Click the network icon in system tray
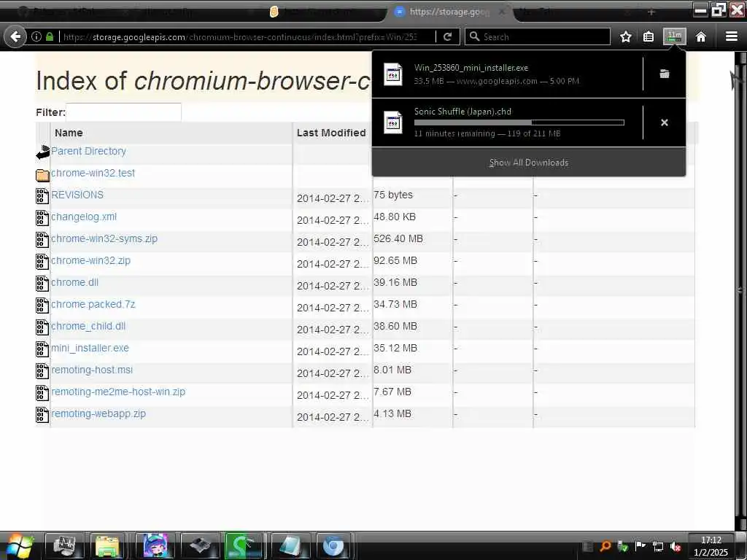 click(x=657, y=547)
